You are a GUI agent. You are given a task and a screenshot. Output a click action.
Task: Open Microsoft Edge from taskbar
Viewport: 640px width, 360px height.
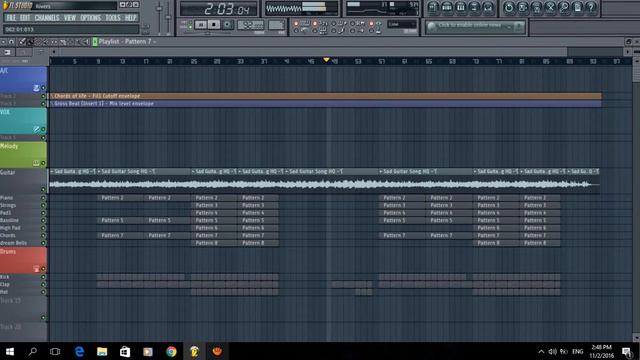(x=79, y=351)
